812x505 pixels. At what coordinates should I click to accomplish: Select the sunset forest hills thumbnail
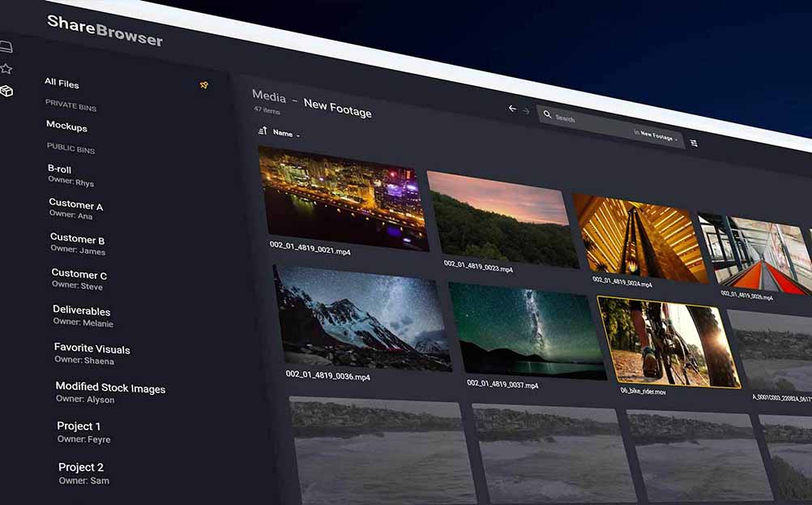(502, 219)
